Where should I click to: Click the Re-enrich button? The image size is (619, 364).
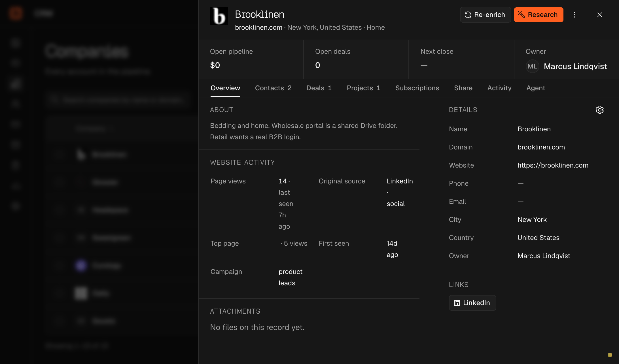tap(485, 15)
